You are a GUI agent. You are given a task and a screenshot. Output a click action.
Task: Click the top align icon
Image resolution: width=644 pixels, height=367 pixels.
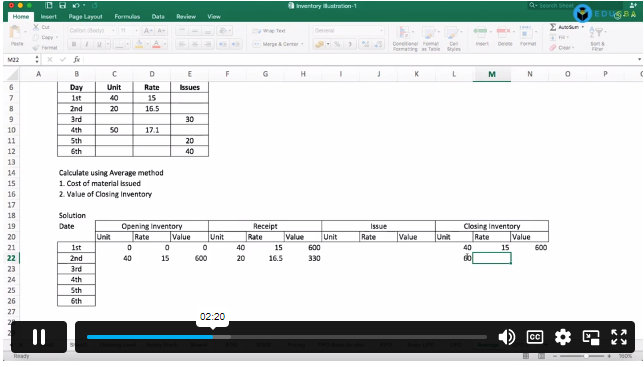click(x=182, y=31)
